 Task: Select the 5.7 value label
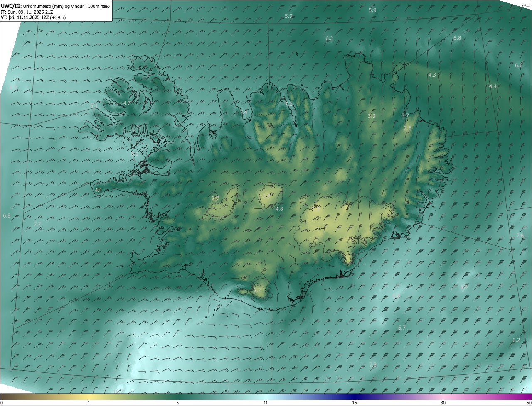405,115
